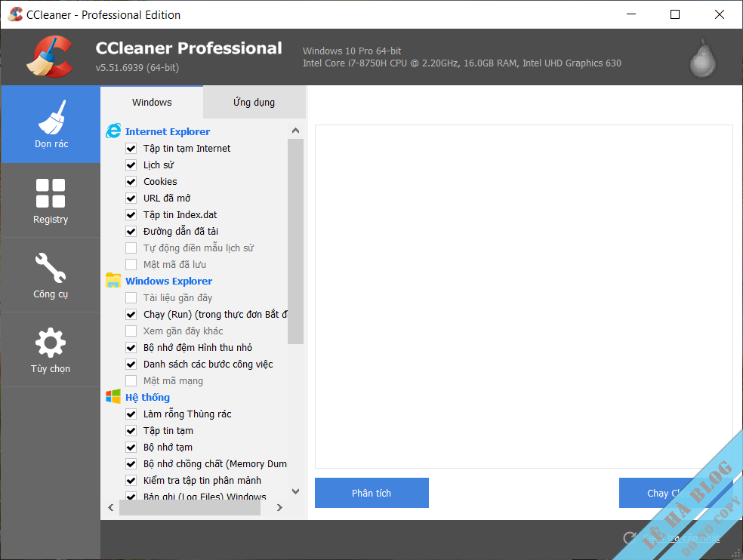Viewport: 743px width, 560px height.
Task: Click the Phân tích button
Action: pos(371,493)
